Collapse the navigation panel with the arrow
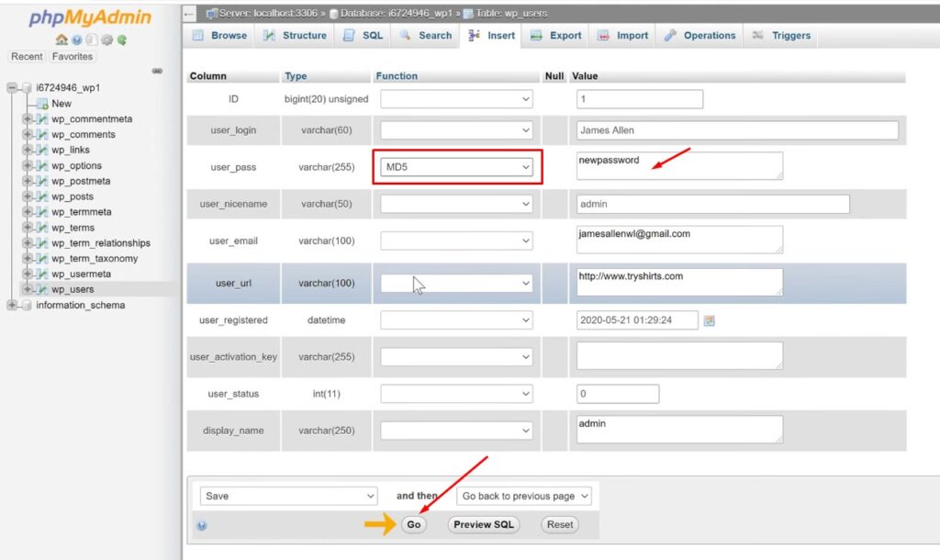Screen dimensions: 940x560 (x=157, y=70)
